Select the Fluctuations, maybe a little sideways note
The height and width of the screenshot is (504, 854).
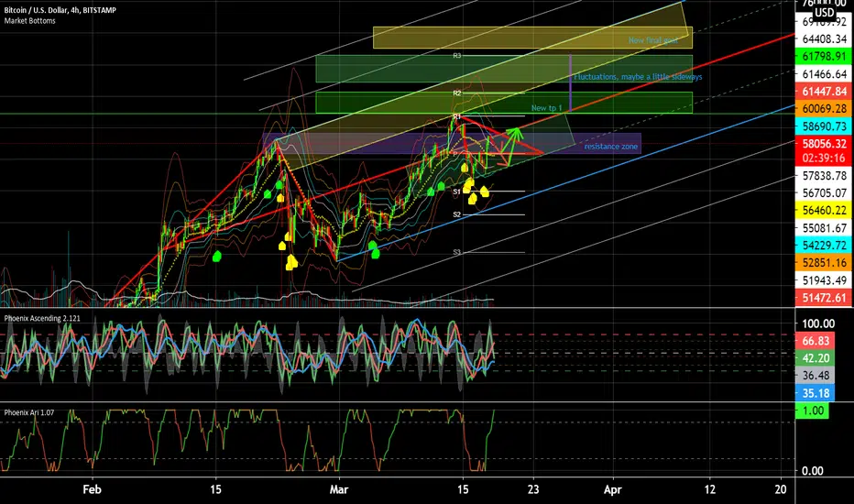point(638,77)
